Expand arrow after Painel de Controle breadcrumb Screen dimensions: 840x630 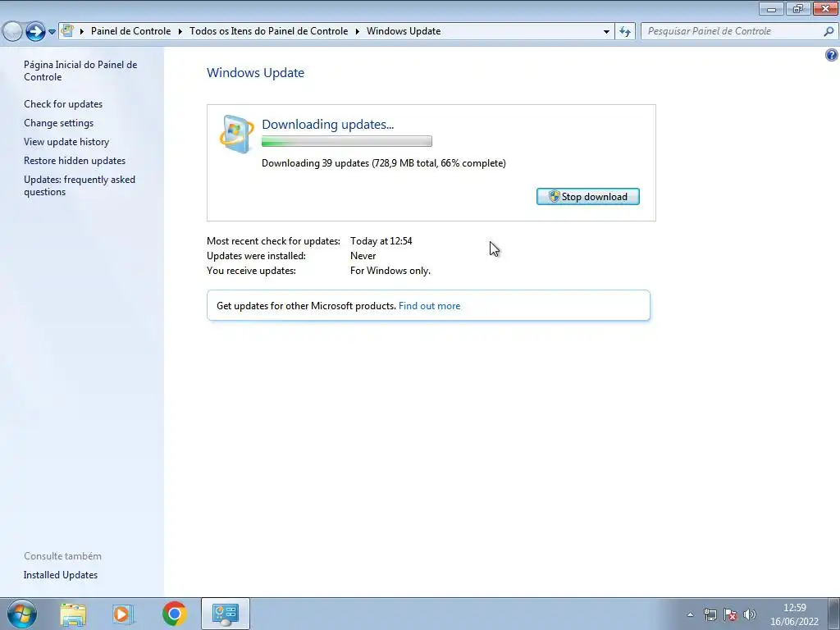click(180, 32)
